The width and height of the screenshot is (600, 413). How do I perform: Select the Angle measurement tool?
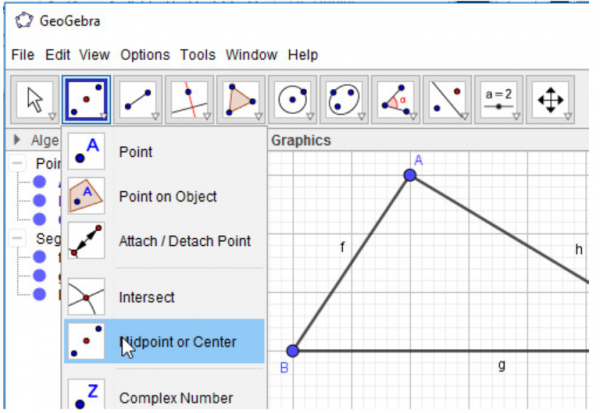pos(397,100)
